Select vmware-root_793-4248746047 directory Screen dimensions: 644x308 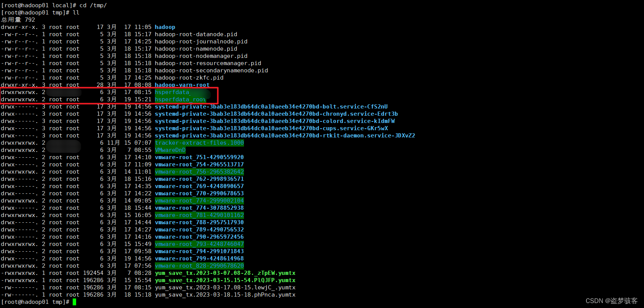click(199, 244)
